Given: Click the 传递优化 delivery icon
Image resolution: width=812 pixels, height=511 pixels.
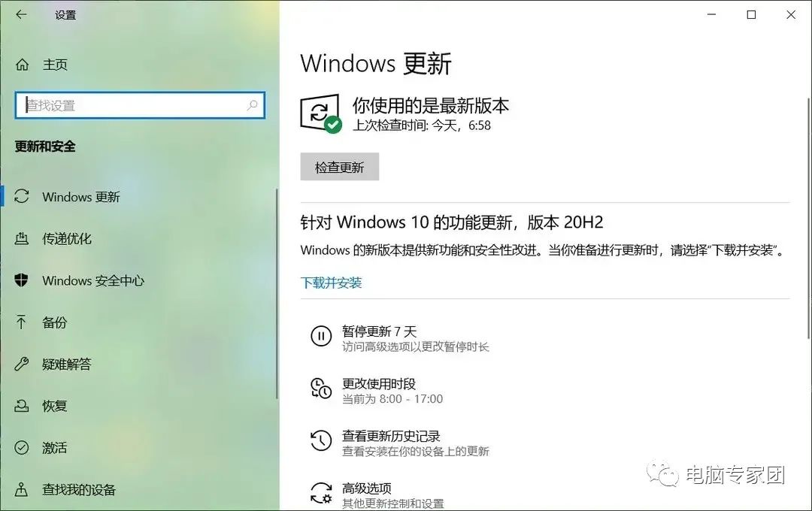Looking at the screenshot, I should click(22, 238).
